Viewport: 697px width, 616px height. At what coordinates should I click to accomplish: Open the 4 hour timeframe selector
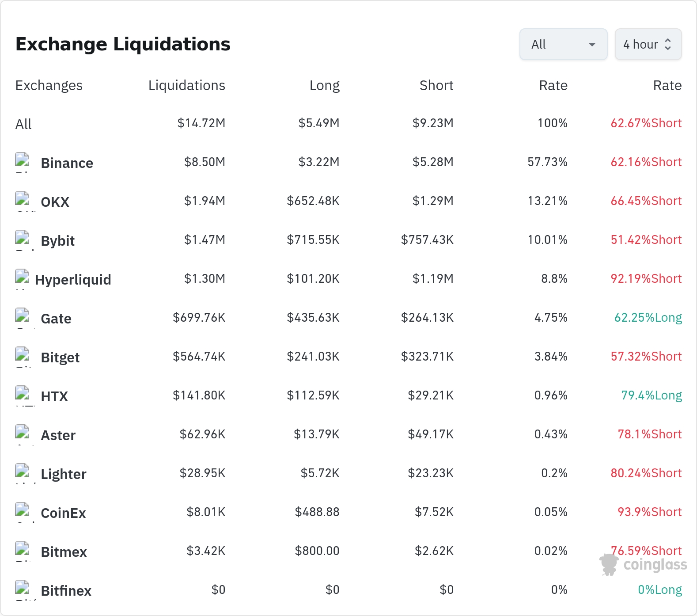648,44
